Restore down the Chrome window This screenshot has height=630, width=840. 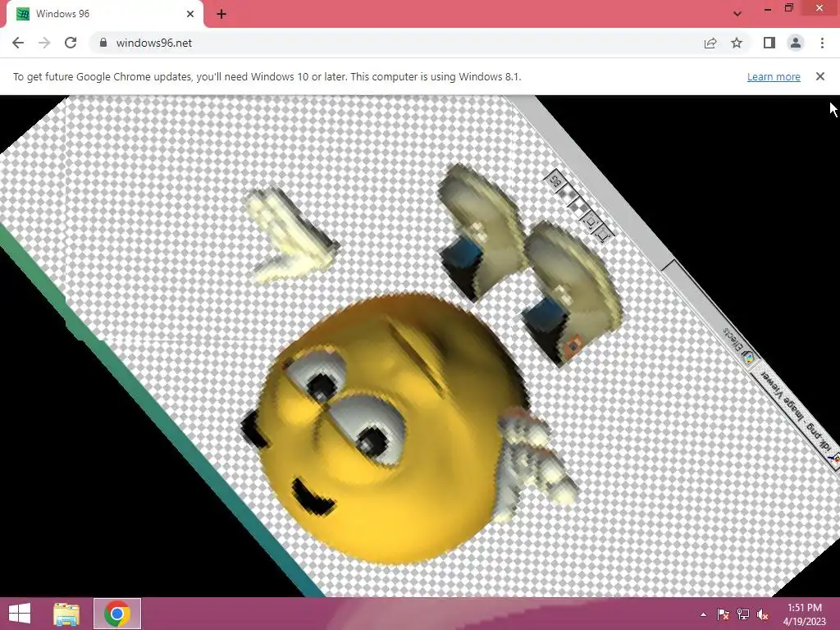pos(788,8)
